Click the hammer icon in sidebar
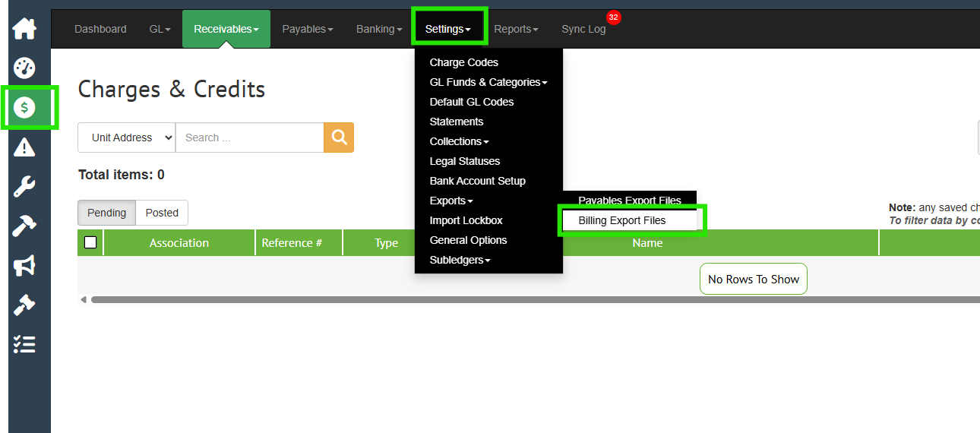This screenshot has height=433, width=980. pyautogui.click(x=24, y=226)
